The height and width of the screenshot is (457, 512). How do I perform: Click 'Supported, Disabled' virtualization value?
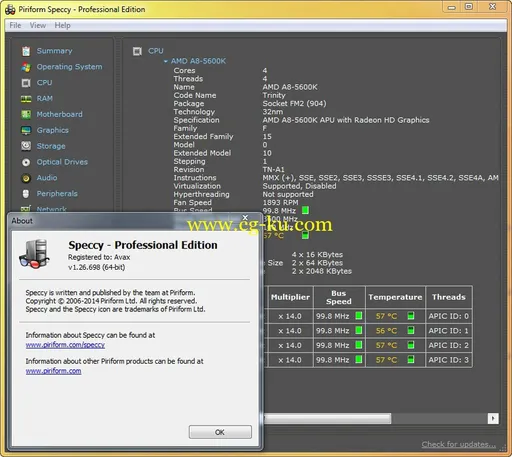pos(299,186)
